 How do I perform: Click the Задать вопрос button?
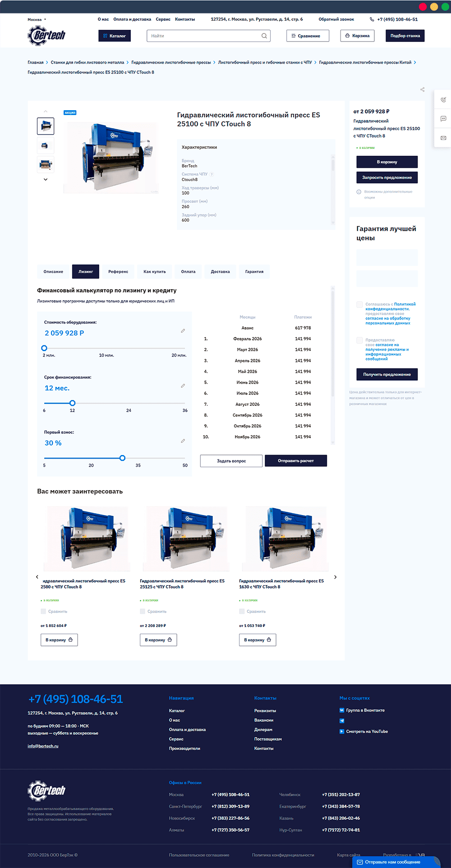pos(231,461)
